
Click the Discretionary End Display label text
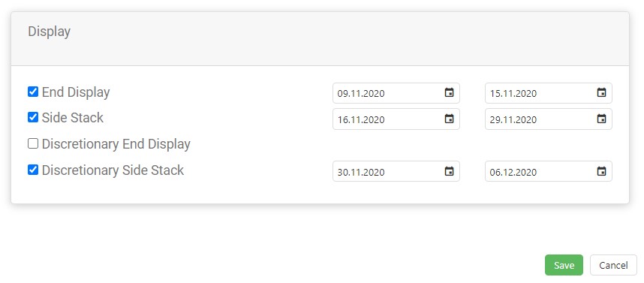[116, 144]
